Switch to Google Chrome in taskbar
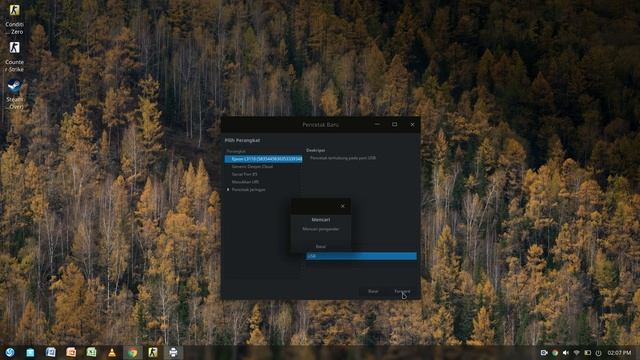The image size is (640, 360). pyautogui.click(x=132, y=352)
